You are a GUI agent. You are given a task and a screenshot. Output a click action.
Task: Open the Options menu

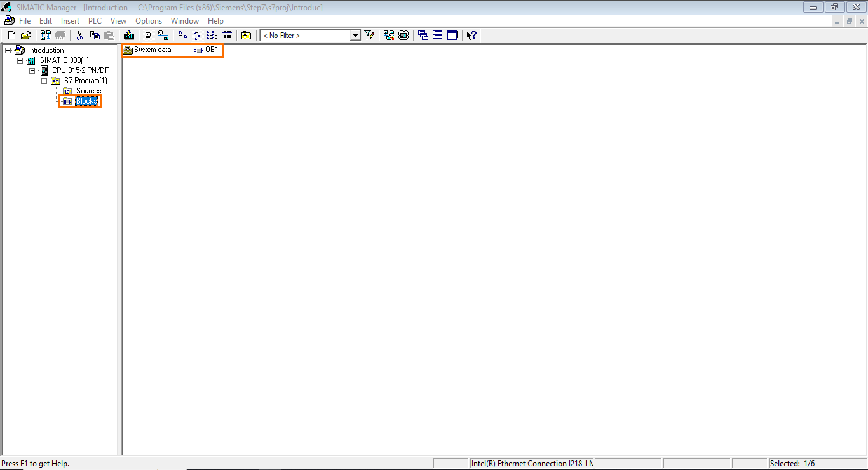(149, 20)
